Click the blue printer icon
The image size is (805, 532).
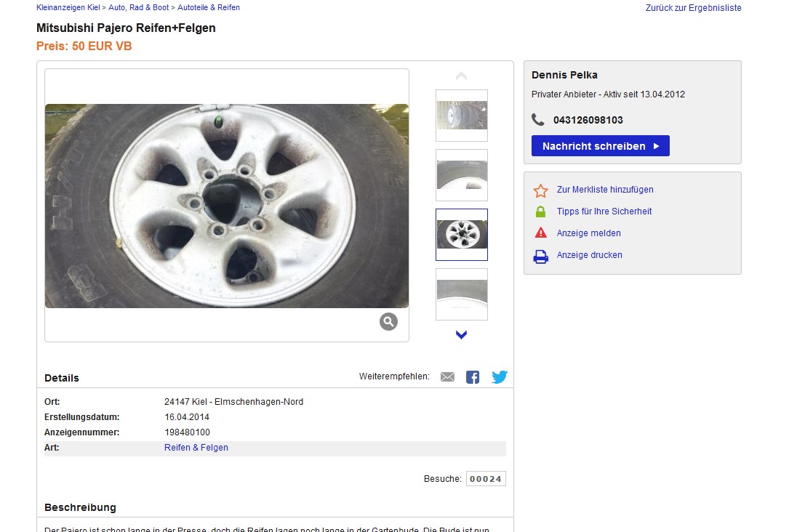click(x=540, y=256)
